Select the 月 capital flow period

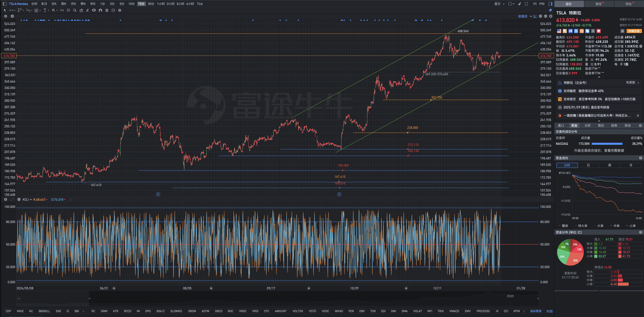pos(631,165)
